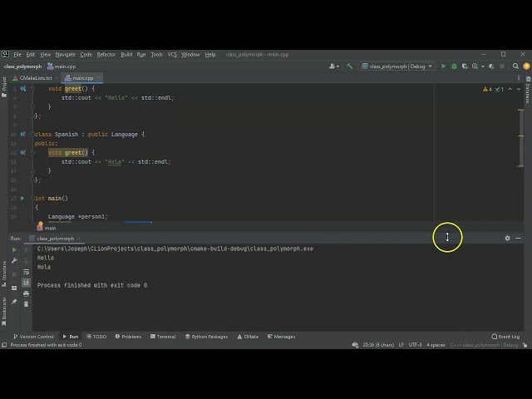Click the run main gutter arrow
Screen dimensions: 532x399
(x=22, y=198)
